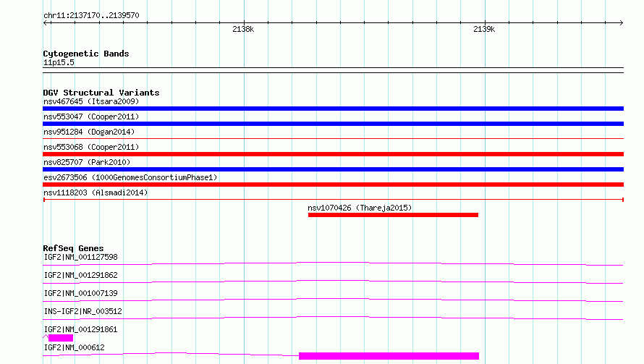Click the IGF2|NM_001007139 intron line
644x364 pixels.
pyautogui.click(x=333, y=300)
